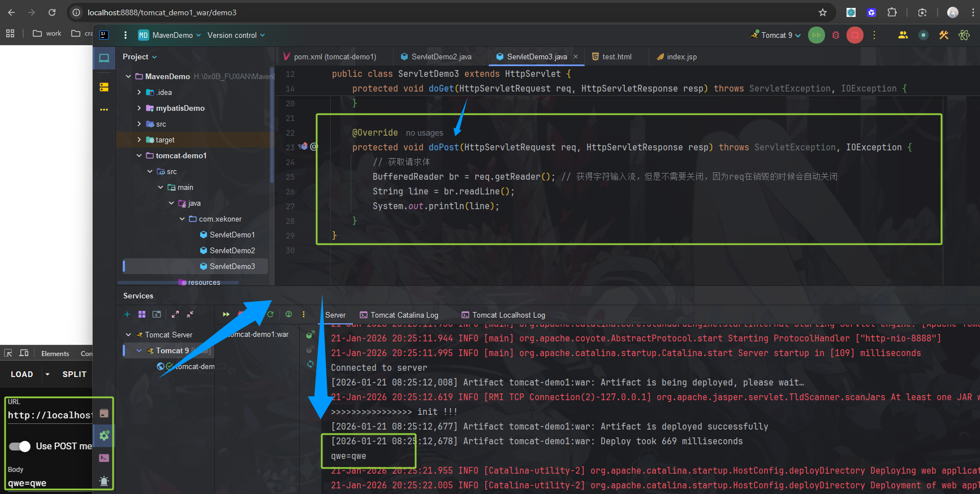Switch to the ServletDemo2.java tab

[436, 57]
